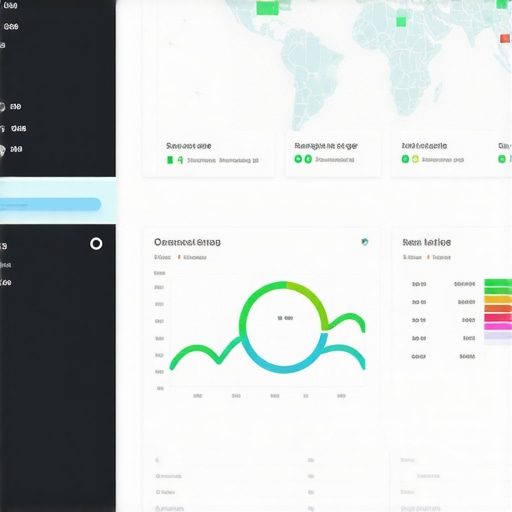This screenshot has height=512, width=512.
Task: Click the yellow circle icon in the third summary card
Action: click(415, 159)
